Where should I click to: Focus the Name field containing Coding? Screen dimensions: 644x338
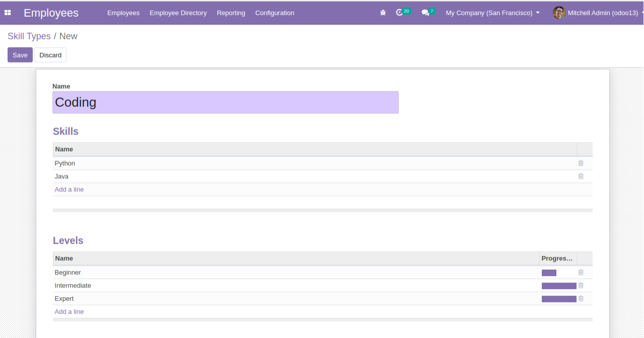tap(226, 102)
